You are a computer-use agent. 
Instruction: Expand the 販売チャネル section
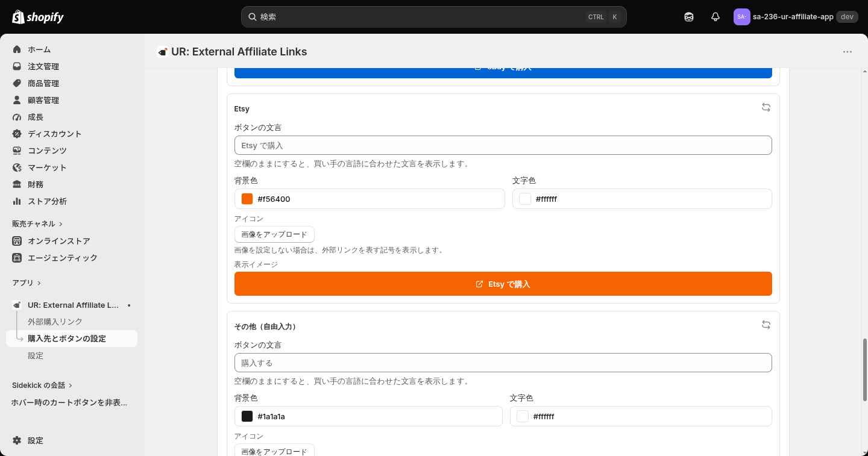(x=37, y=223)
